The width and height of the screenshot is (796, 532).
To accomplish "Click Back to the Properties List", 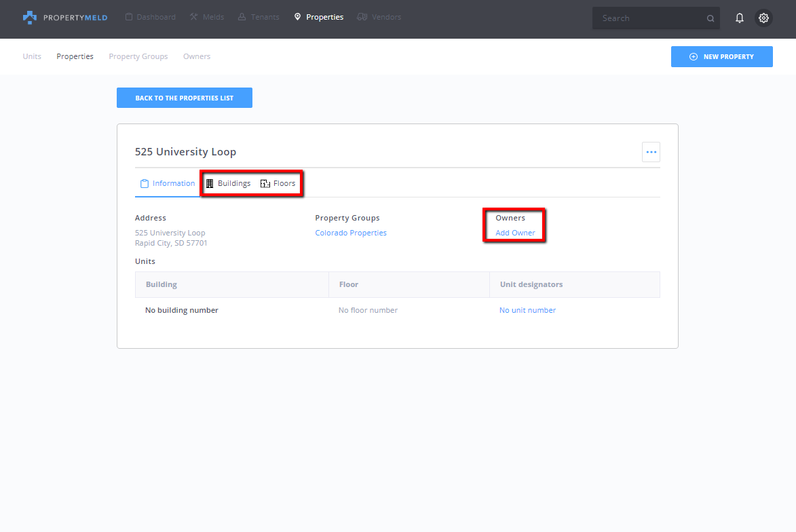I will (x=184, y=98).
